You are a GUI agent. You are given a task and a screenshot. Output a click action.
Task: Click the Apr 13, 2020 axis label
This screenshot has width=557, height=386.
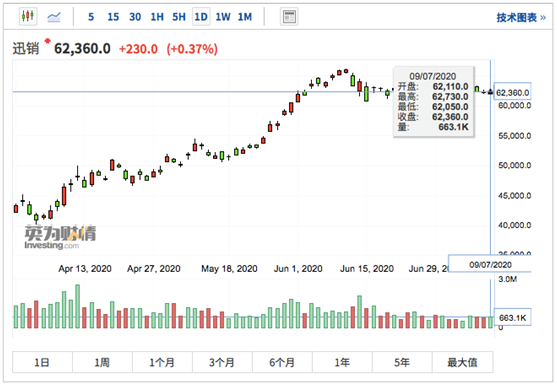[x=85, y=269]
